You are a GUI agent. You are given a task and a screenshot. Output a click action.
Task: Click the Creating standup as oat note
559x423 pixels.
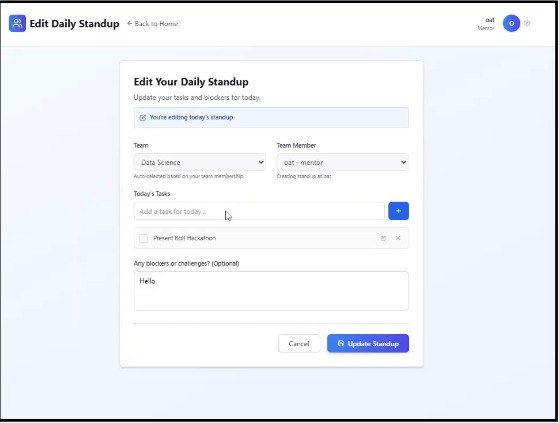(x=304, y=176)
